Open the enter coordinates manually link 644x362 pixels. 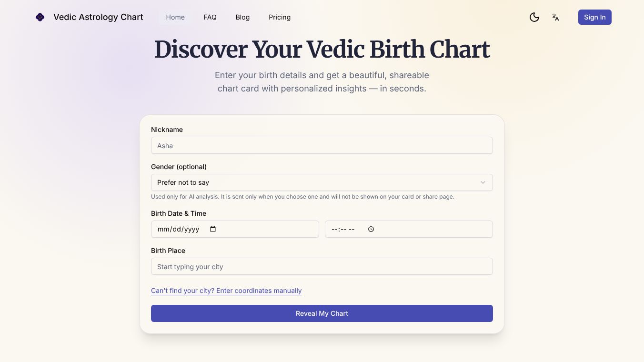tap(226, 291)
